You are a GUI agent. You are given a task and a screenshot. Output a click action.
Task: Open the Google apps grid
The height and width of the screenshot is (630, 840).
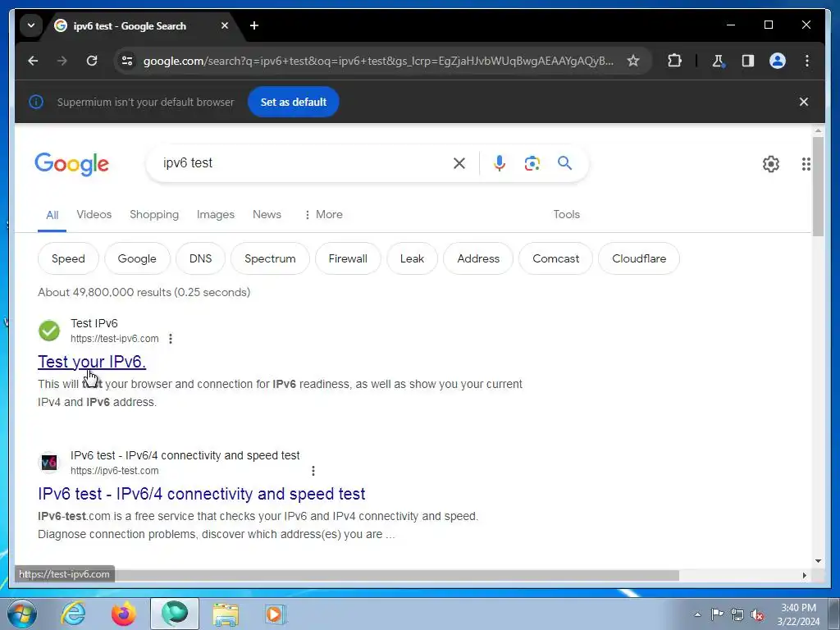tap(806, 164)
